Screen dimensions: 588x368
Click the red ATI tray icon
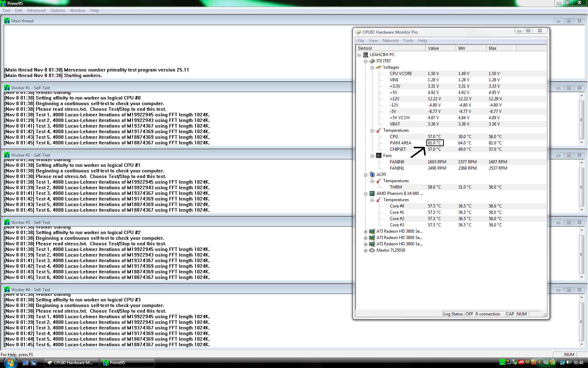pos(521,362)
